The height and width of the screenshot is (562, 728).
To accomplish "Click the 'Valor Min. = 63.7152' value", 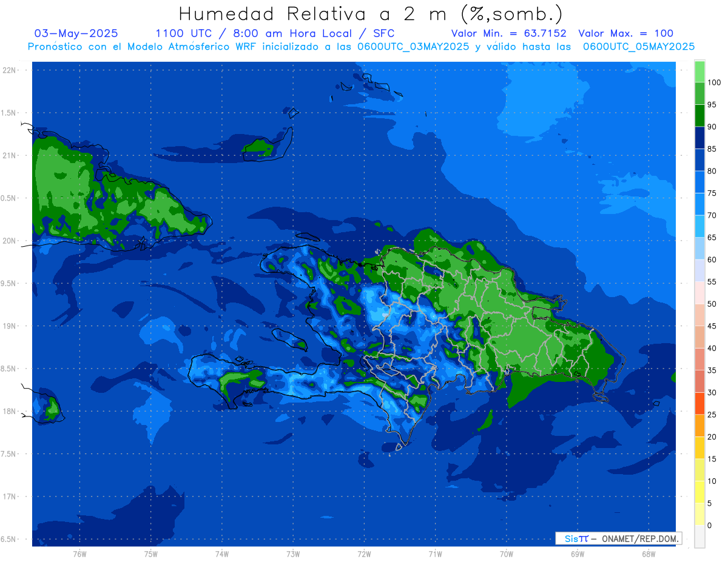I will (x=509, y=34).
